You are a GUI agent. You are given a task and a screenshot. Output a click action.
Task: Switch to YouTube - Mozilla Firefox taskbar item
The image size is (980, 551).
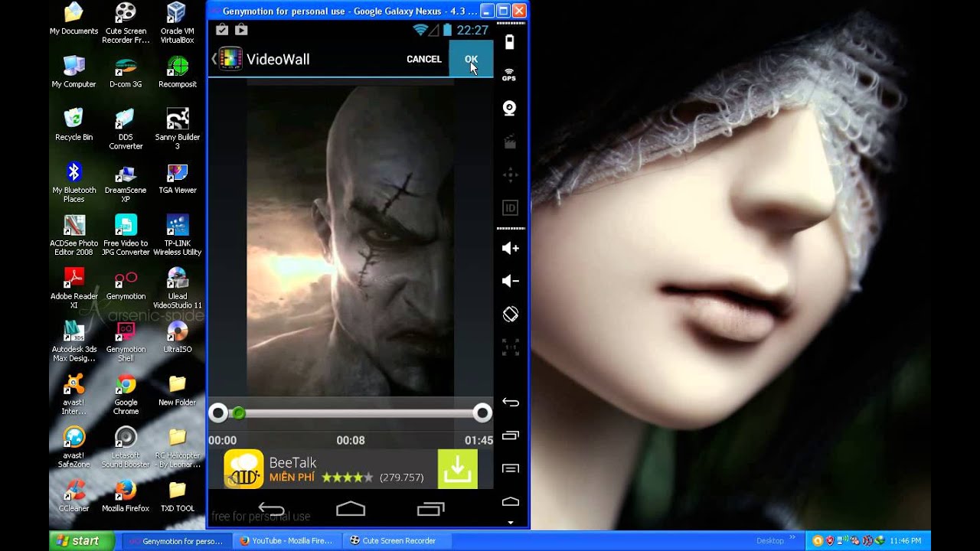(x=287, y=541)
